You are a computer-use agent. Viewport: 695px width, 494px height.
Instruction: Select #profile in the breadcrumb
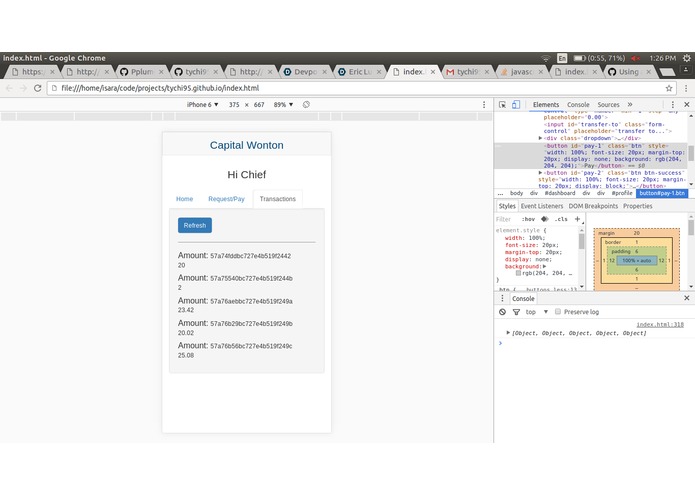622,193
